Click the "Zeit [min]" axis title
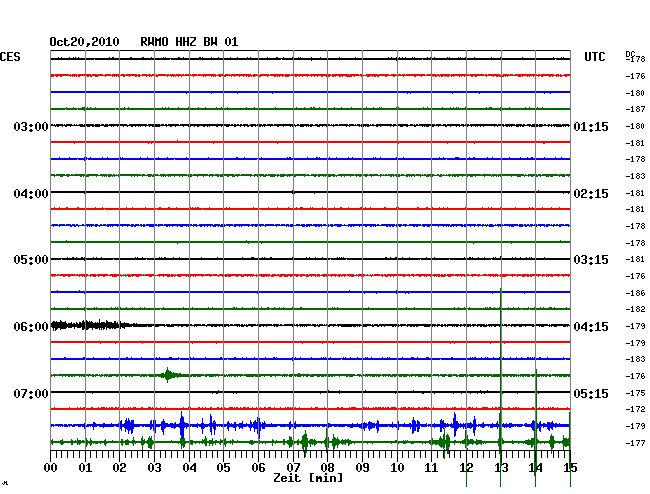The width and height of the screenshot is (650, 494). (x=308, y=478)
